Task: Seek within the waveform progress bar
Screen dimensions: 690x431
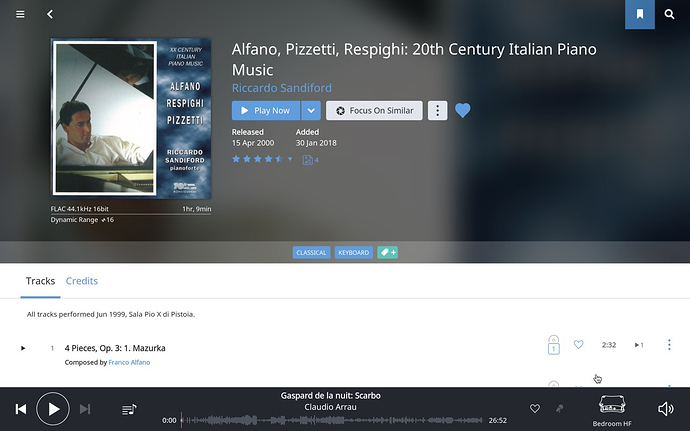Action: coord(332,420)
